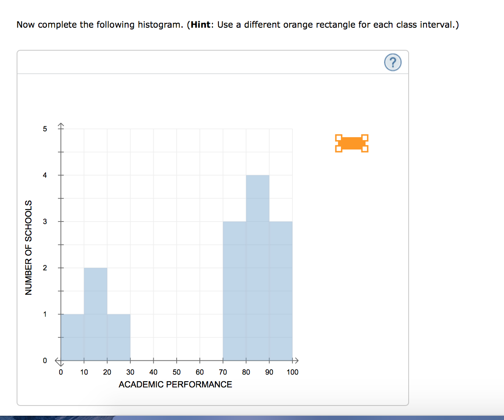Click the x-axis label 50
504x420 pixels.
(177, 372)
